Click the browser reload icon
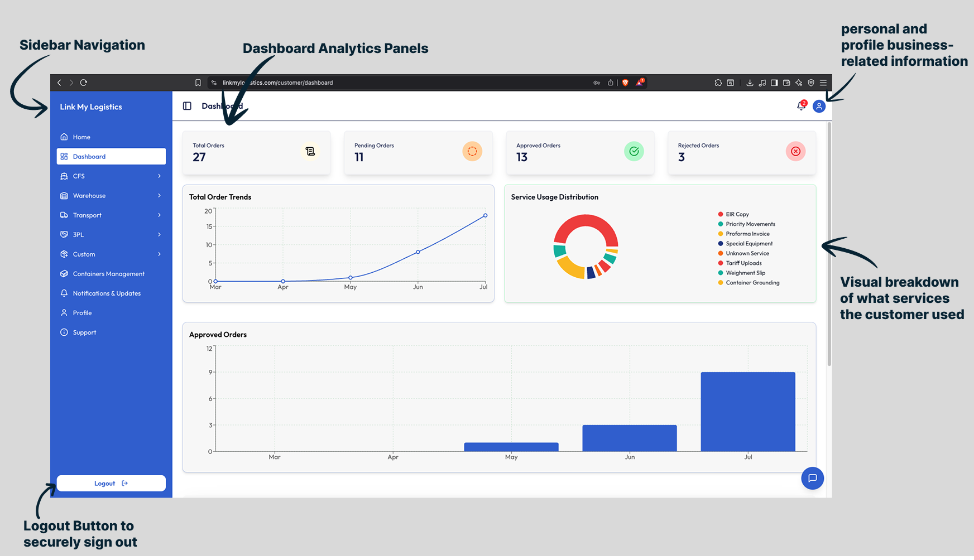This screenshot has height=560, width=974. point(84,83)
